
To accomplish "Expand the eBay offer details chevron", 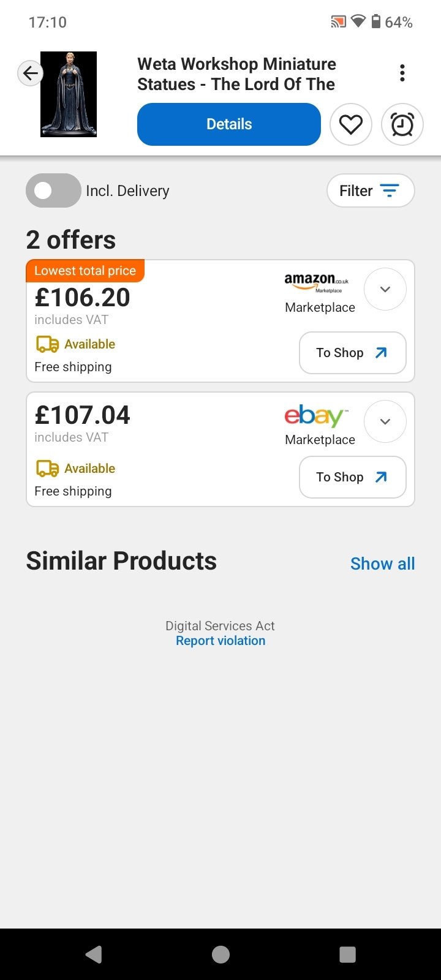I will coord(385,421).
